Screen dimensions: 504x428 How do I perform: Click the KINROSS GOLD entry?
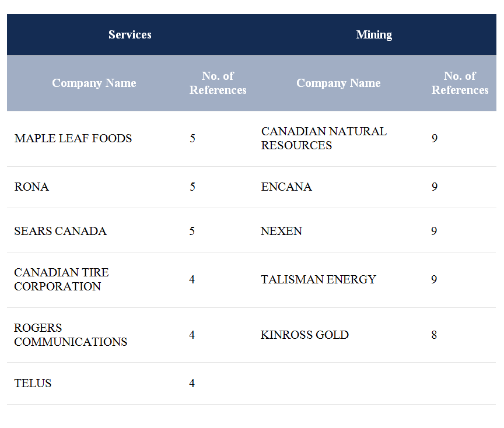pos(304,335)
